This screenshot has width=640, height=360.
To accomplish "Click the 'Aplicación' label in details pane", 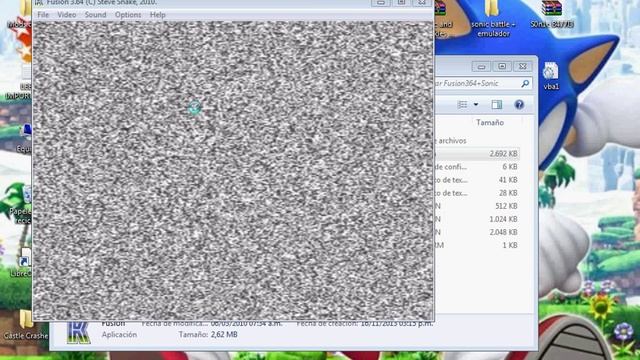I will (x=119, y=334).
